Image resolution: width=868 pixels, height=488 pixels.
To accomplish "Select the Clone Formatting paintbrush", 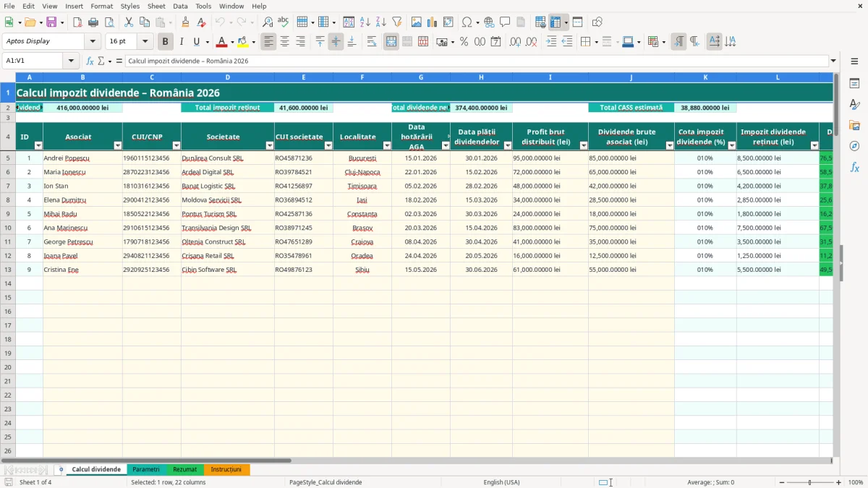I will pos(185,22).
